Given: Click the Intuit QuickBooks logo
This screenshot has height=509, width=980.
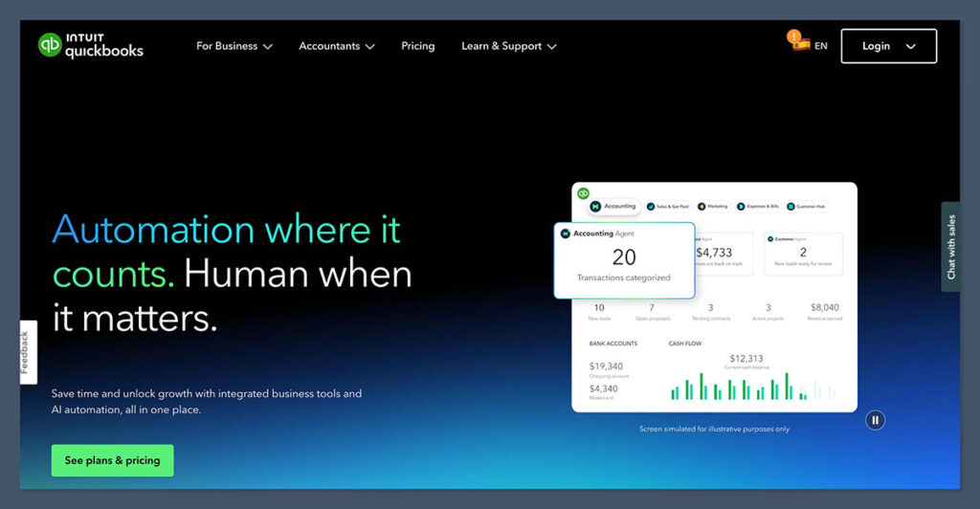Looking at the screenshot, I should (91, 45).
